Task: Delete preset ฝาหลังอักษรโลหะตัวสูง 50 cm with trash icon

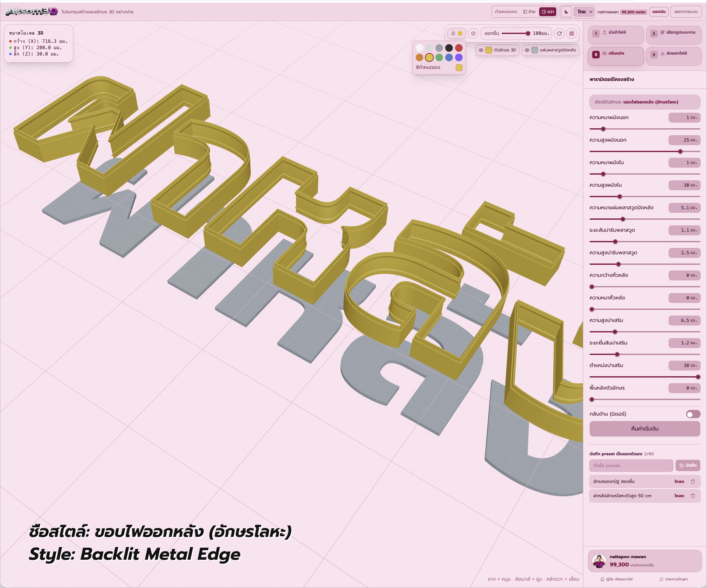Action: click(693, 496)
